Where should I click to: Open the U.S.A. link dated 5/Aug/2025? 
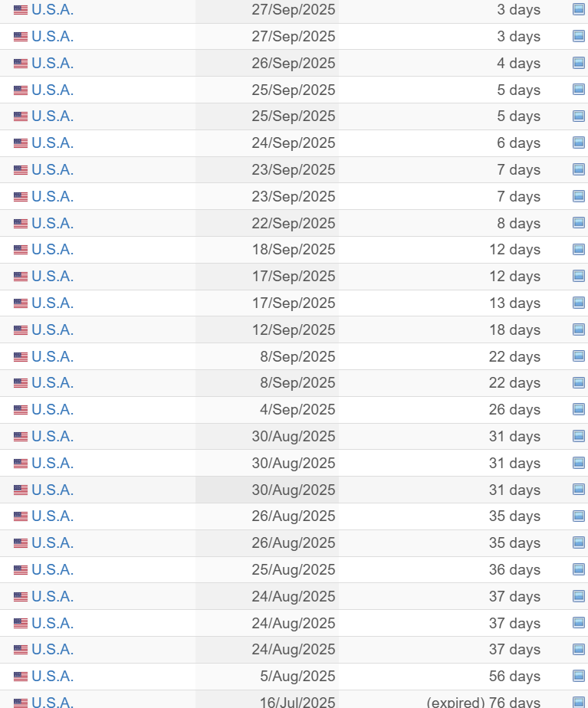(x=53, y=676)
